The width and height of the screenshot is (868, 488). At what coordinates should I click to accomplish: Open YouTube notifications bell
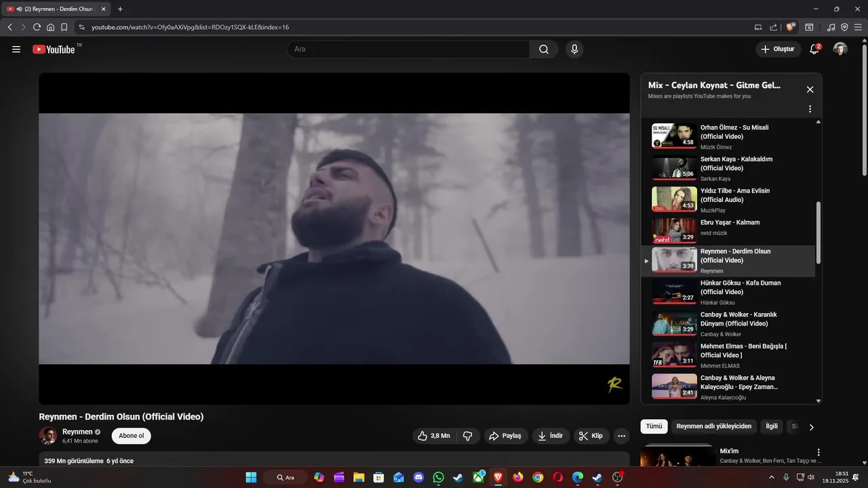click(x=814, y=49)
